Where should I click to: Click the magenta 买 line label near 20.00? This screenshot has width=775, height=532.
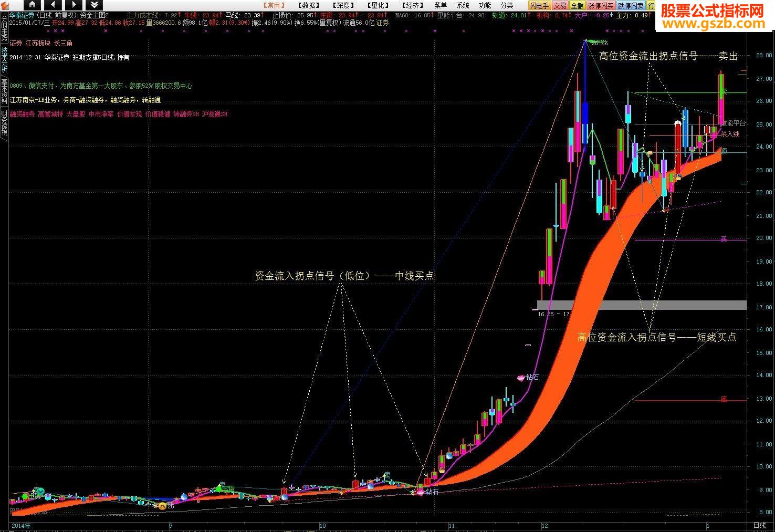coord(724,239)
